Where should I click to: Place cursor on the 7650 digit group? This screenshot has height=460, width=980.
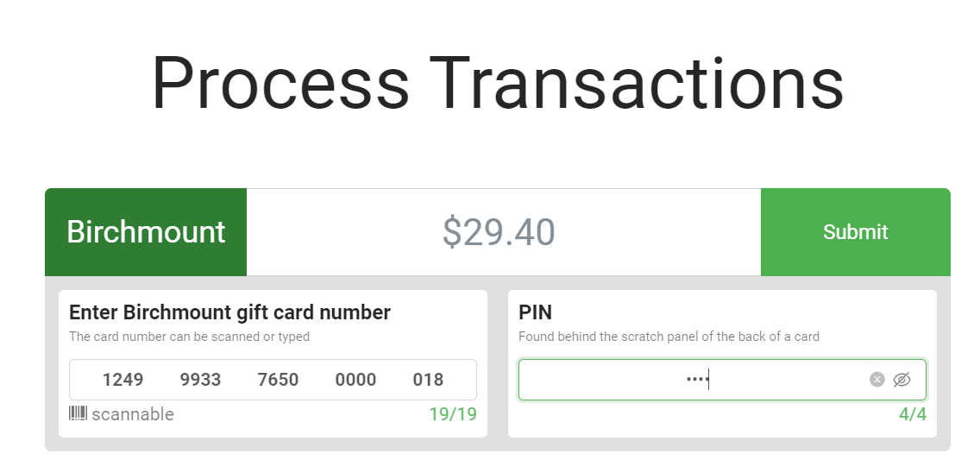[x=278, y=380]
